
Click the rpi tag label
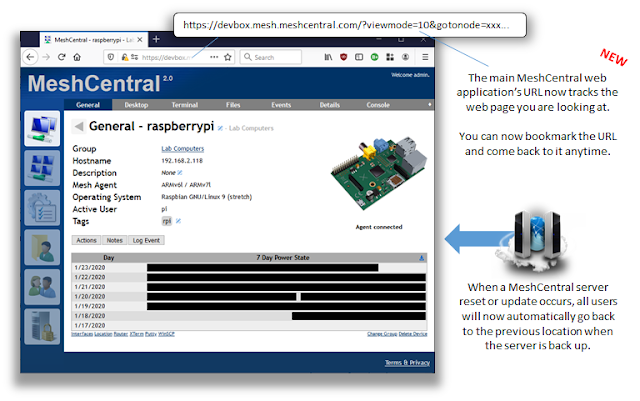point(167,221)
